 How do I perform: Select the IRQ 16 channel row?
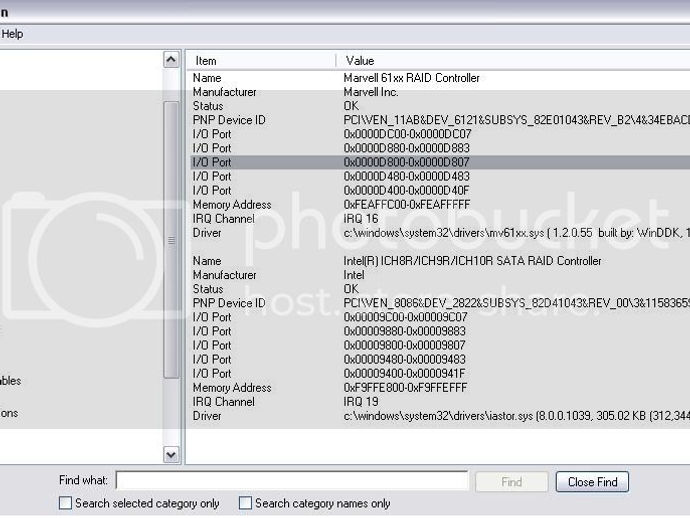click(x=440, y=219)
